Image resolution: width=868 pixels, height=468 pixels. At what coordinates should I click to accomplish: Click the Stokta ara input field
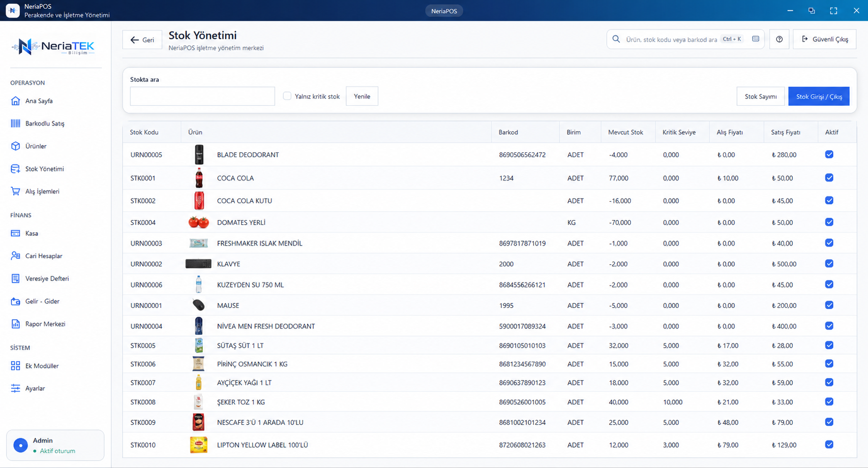point(202,96)
